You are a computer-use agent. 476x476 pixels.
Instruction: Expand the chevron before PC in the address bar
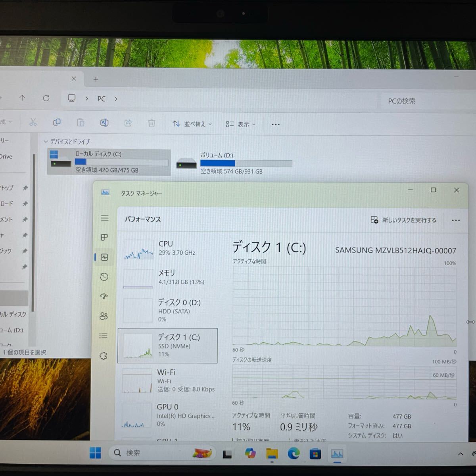coord(86,99)
